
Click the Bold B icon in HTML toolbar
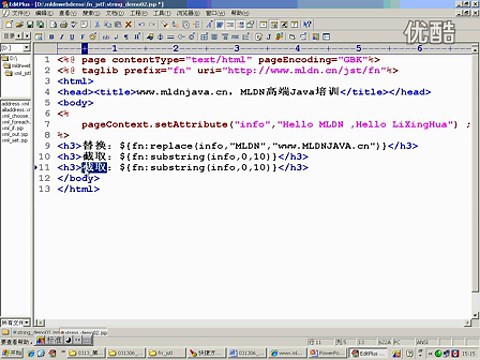pyautogui.click(x=51, y=37)
